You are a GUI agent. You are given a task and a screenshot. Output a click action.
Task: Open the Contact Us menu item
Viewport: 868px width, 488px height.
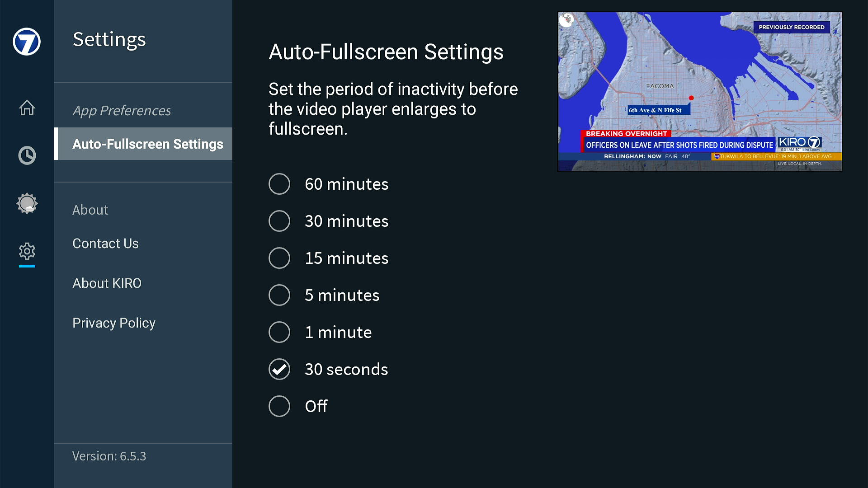[x=105, y=244]
